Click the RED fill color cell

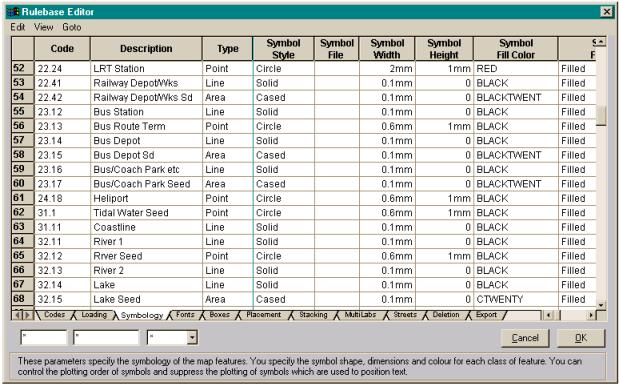click(x=516, y=69)
